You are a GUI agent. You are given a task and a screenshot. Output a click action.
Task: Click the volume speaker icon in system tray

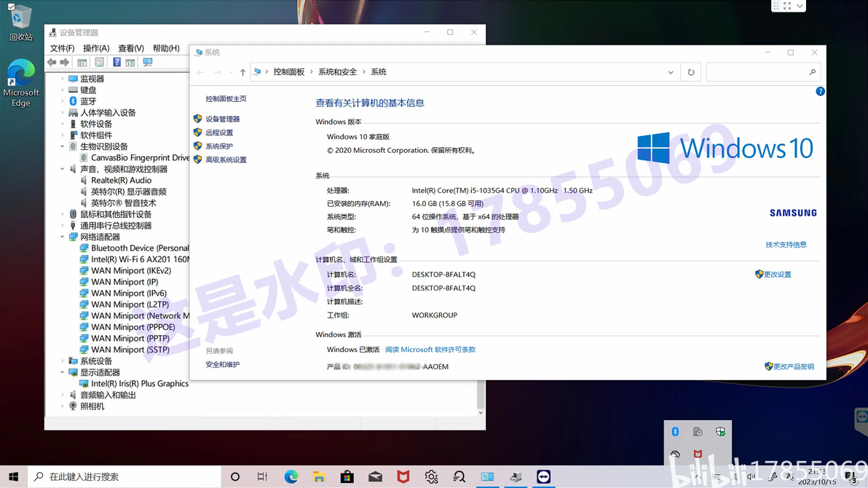751,476
